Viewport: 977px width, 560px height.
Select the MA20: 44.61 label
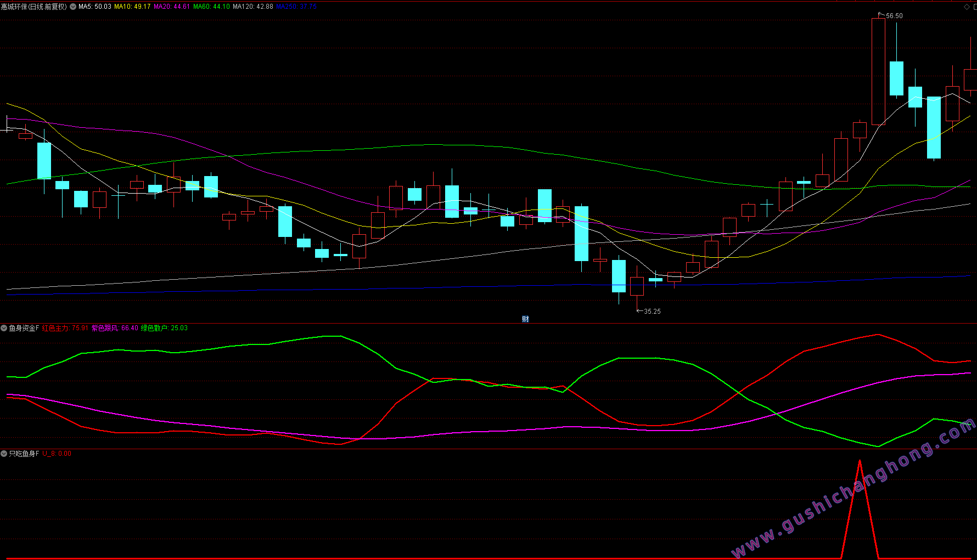172,7
